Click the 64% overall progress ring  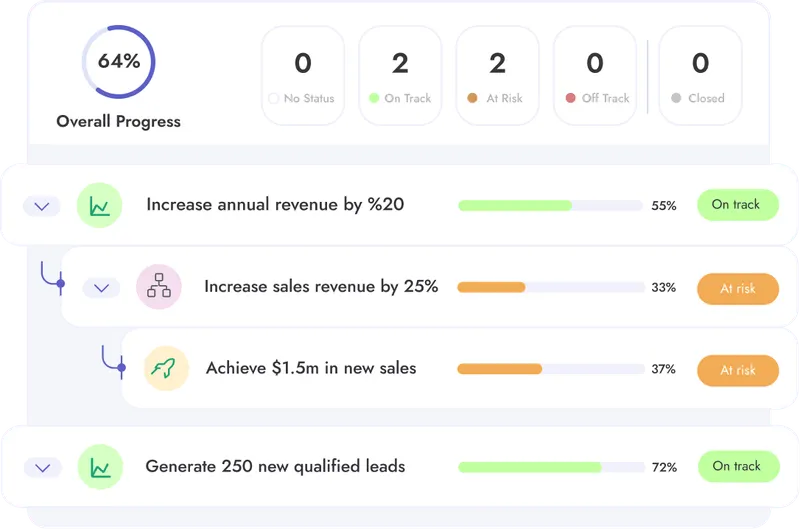(118, 62)
